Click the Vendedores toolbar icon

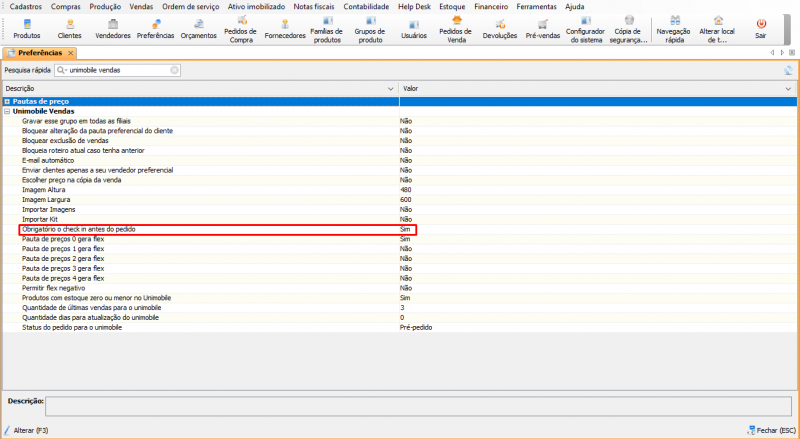pos(113,29)
